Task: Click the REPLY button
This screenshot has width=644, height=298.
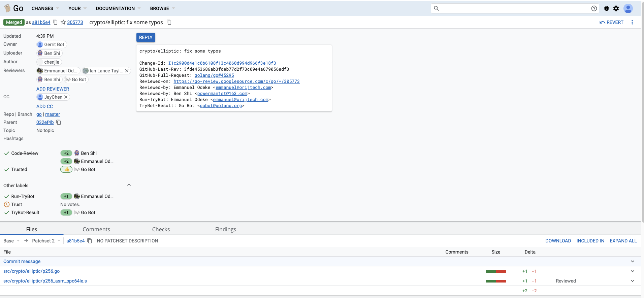Action: coord(146,37)
